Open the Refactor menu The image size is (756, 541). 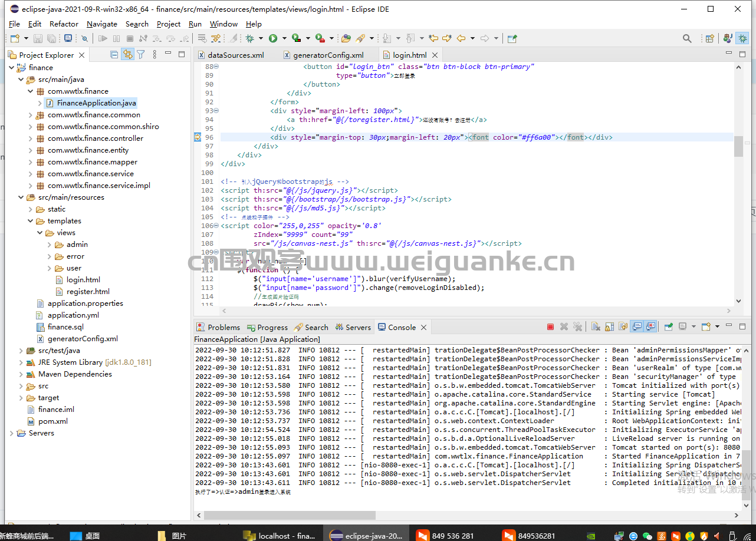pyautogui.click(x=64, y=24)
